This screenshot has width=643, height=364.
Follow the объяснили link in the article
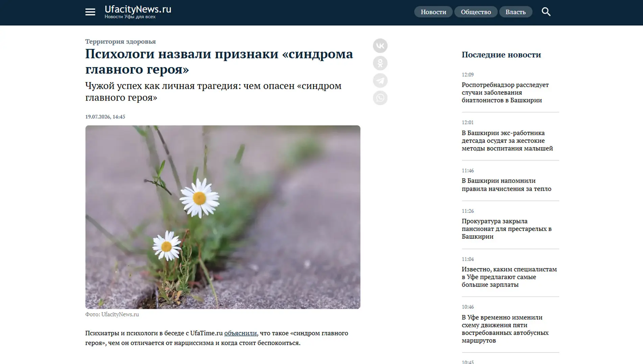pos(240,333)
